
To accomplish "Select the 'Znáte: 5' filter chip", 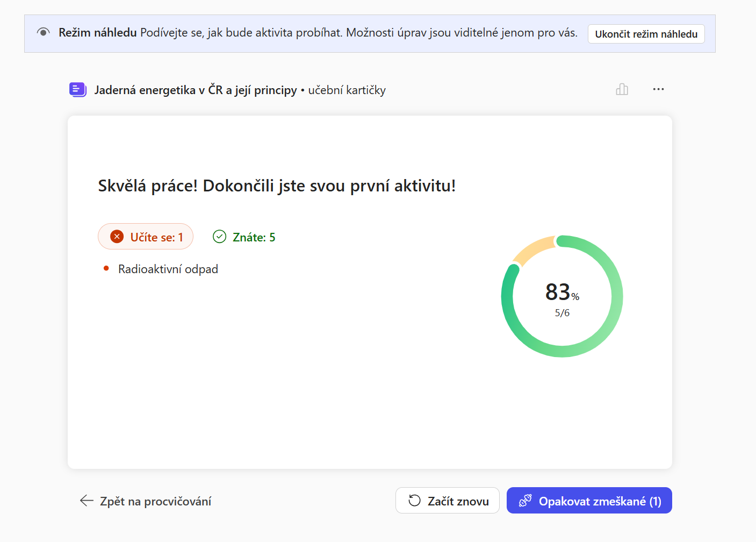I will (244, 237).
